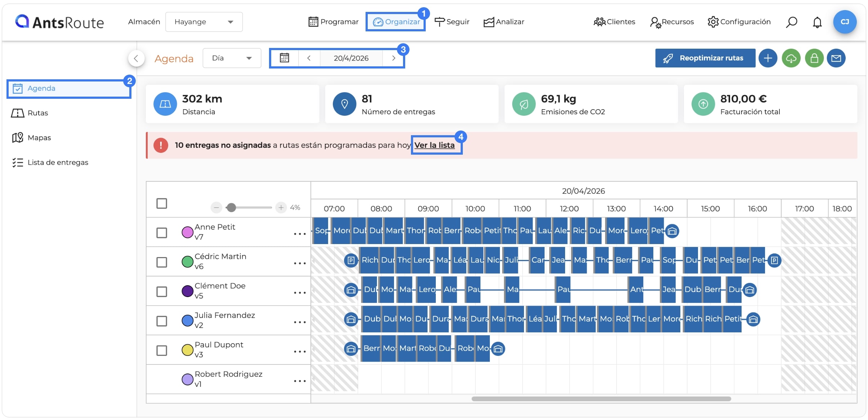Screen dimensions: 868x420
Task: Open the Configuración menu
Action: click(739, 22)
